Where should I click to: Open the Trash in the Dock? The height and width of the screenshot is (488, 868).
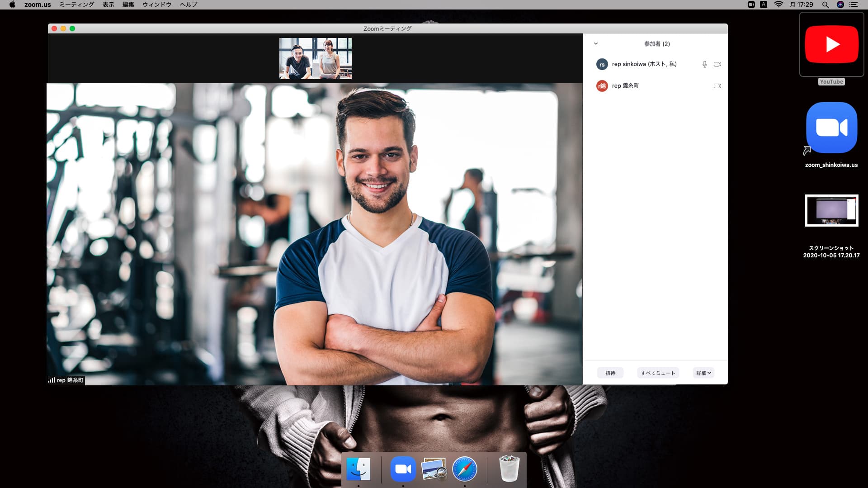tap(509, 469)
